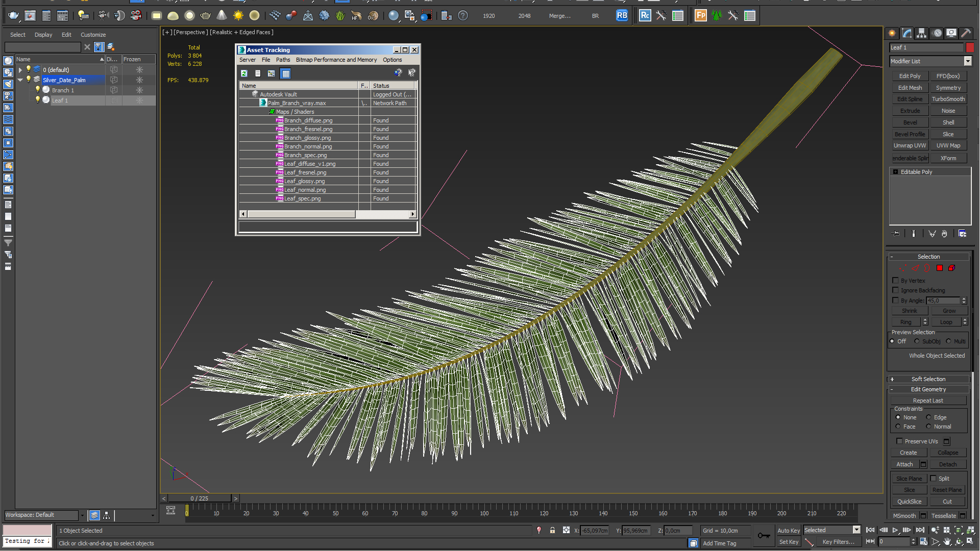The width and height of the screenshot is (980, 551).
Task: Toggle visibility bulb of Branch 1
Action: pos(37,90)
